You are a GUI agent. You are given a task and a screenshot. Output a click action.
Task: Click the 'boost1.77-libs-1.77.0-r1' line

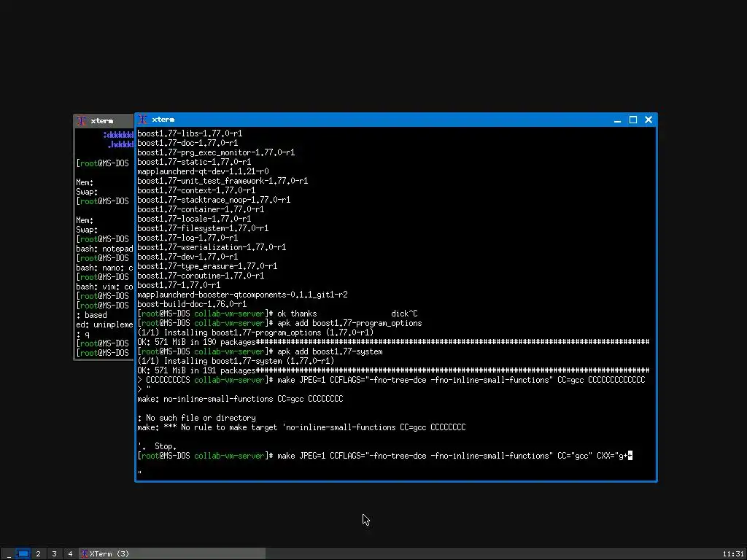point(190,134)
